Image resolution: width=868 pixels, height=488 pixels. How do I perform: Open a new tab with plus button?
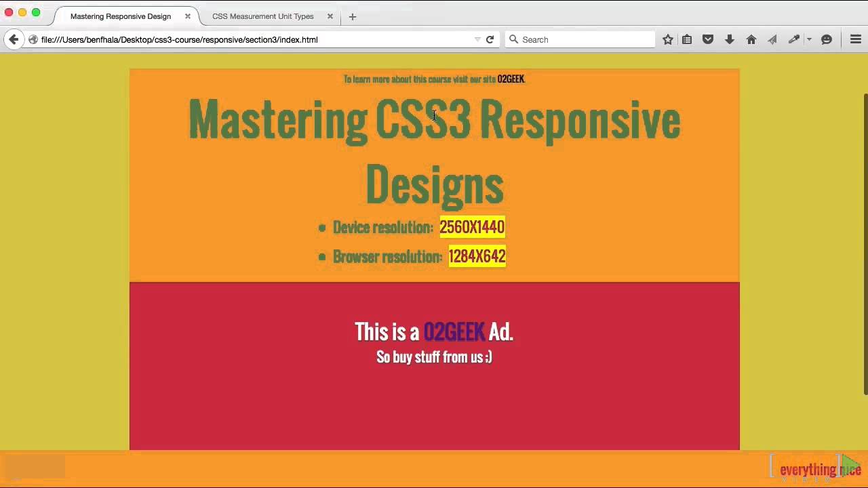pos(352,16)
